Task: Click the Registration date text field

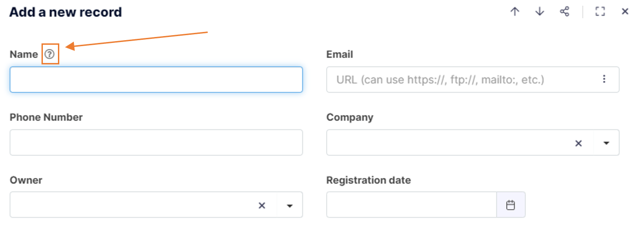Action: point(411,205)
